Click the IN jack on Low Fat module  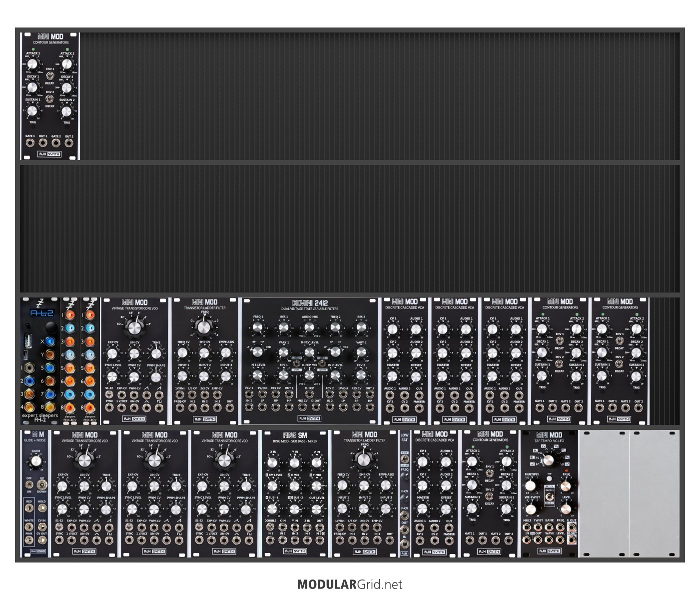pos(404,544)
